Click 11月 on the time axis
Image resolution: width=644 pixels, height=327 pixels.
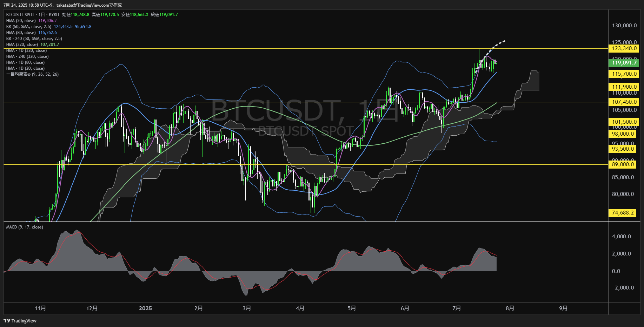(x=40, y=308)
